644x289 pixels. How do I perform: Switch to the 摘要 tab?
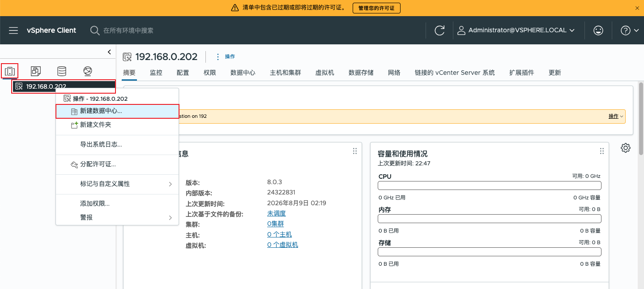point(129,73)
